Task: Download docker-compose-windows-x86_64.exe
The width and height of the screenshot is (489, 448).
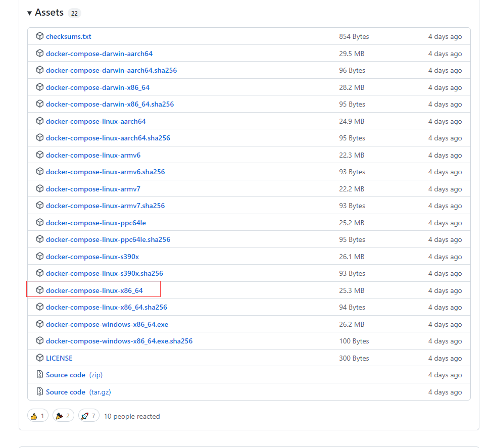Action: 107,324
